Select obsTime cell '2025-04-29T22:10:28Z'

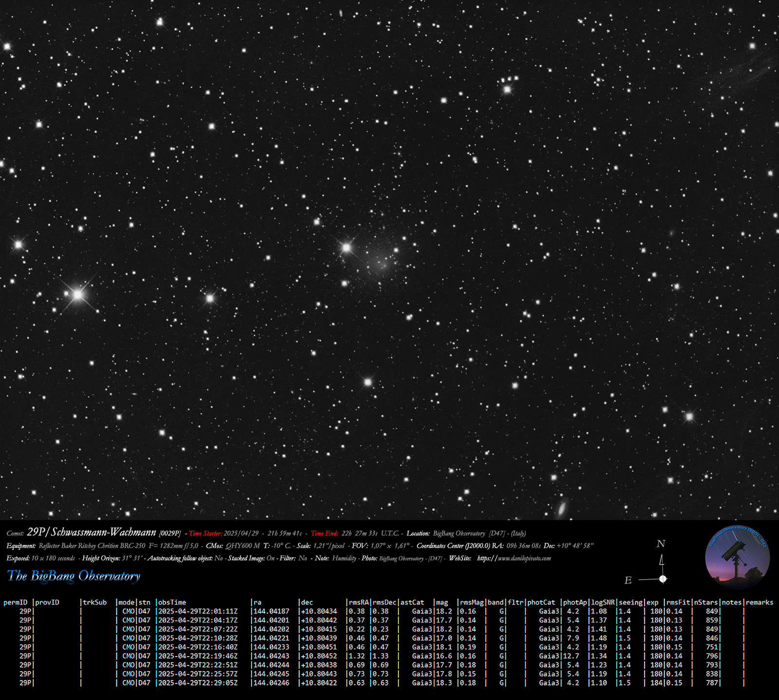[198, 638]
